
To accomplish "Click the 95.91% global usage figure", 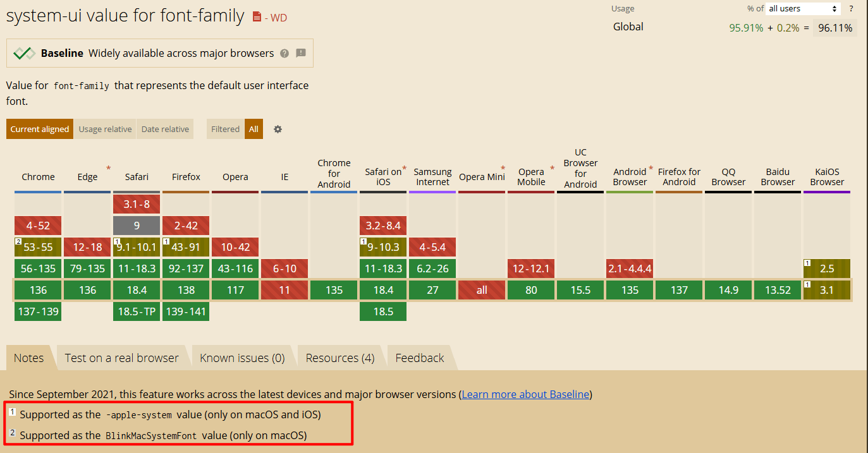I will tap(746, 28).
